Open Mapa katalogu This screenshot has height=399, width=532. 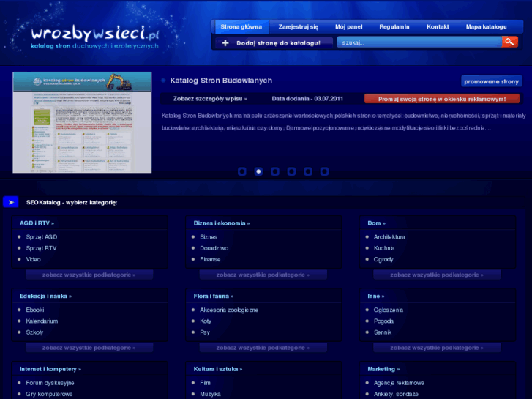(486, 27)
